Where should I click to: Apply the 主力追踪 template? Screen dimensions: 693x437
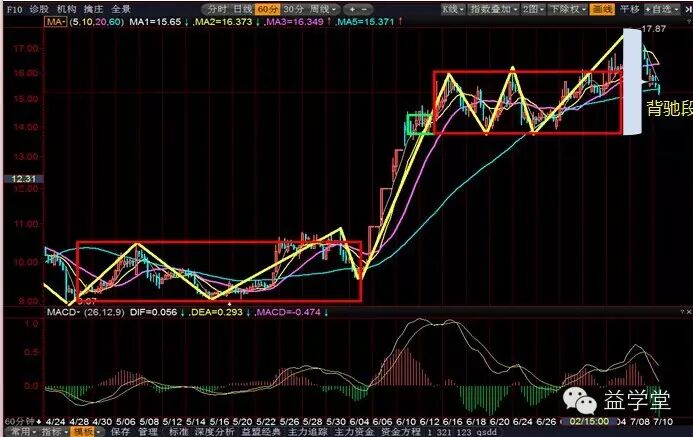coord(308,432)
